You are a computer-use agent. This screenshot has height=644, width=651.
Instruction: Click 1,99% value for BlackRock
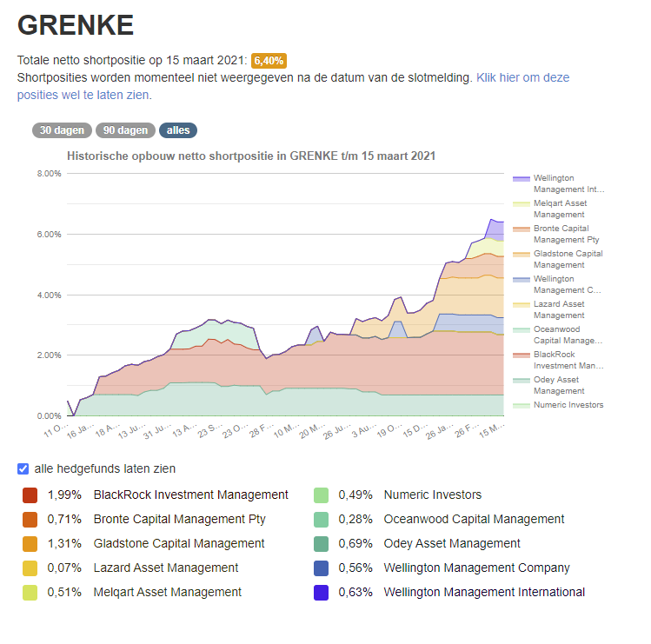coord(64,495)
